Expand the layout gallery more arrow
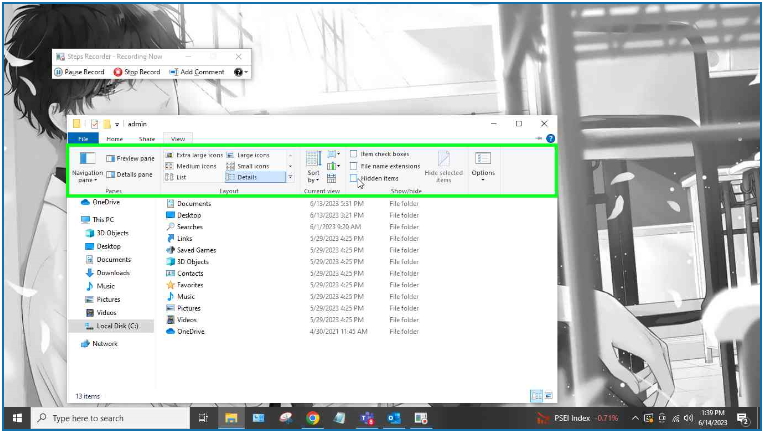 (290, 177)
